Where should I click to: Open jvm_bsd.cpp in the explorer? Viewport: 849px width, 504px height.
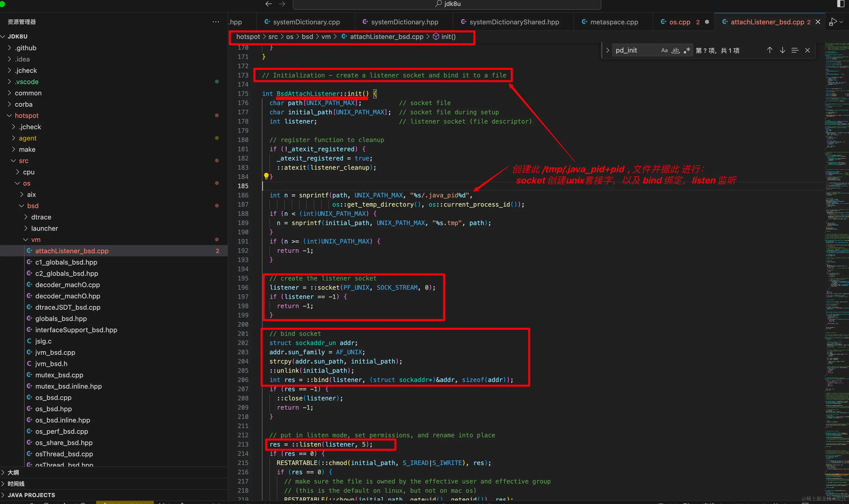(55, 352)
